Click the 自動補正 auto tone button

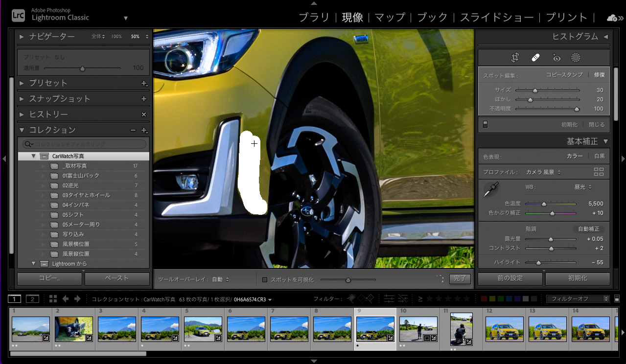coord(588,229)
